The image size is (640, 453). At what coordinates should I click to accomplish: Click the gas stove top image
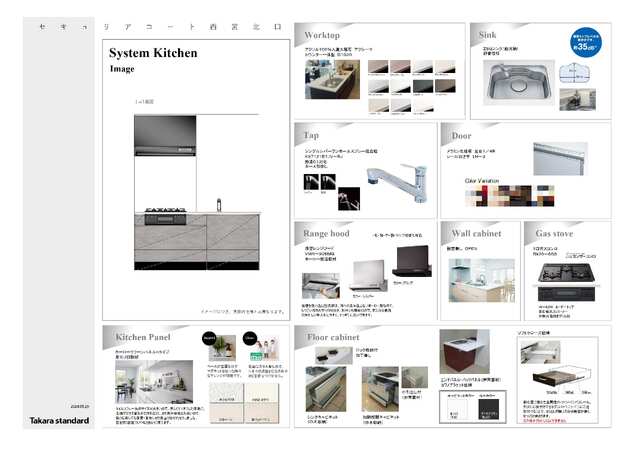[x=562, y=271]
